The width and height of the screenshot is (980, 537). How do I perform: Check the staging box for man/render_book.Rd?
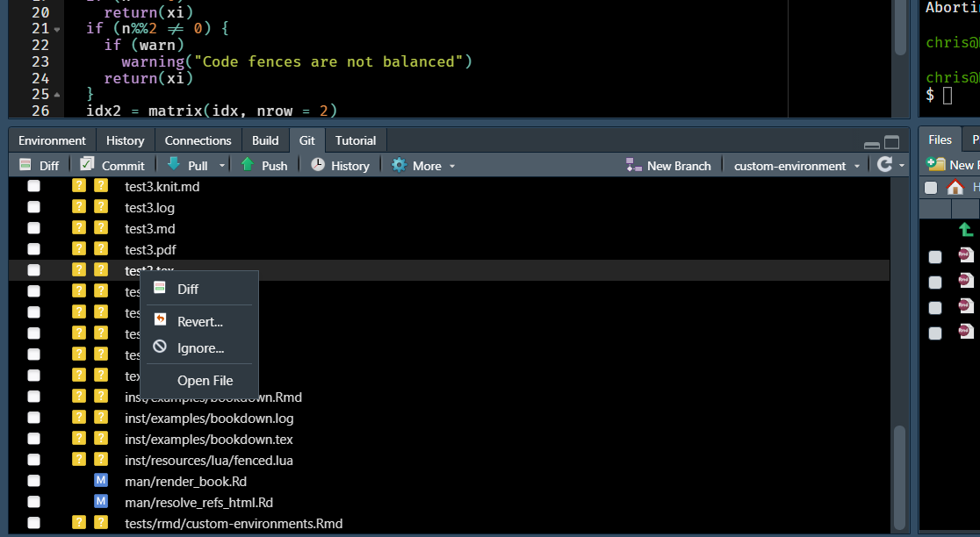point(32,480)
